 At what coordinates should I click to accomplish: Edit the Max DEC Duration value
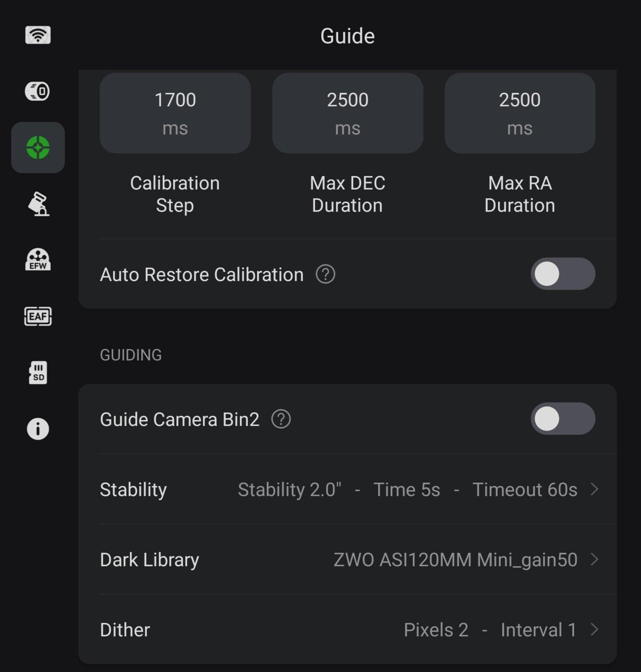(348, 113)
